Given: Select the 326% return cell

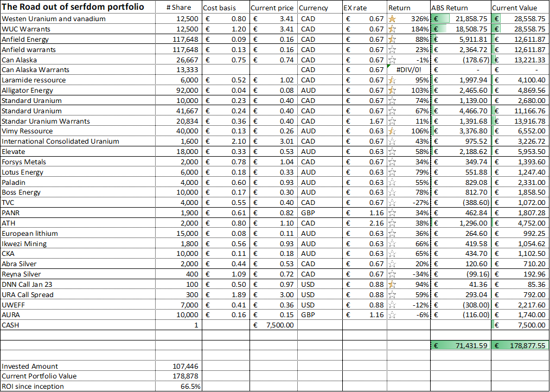Looking at the screenshot, I should tap(408, 18).
